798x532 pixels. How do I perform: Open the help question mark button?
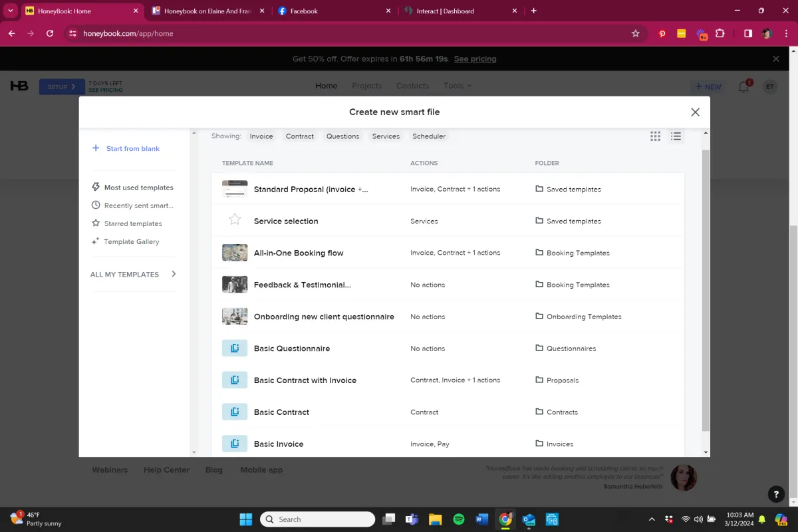tap(775, 494)
